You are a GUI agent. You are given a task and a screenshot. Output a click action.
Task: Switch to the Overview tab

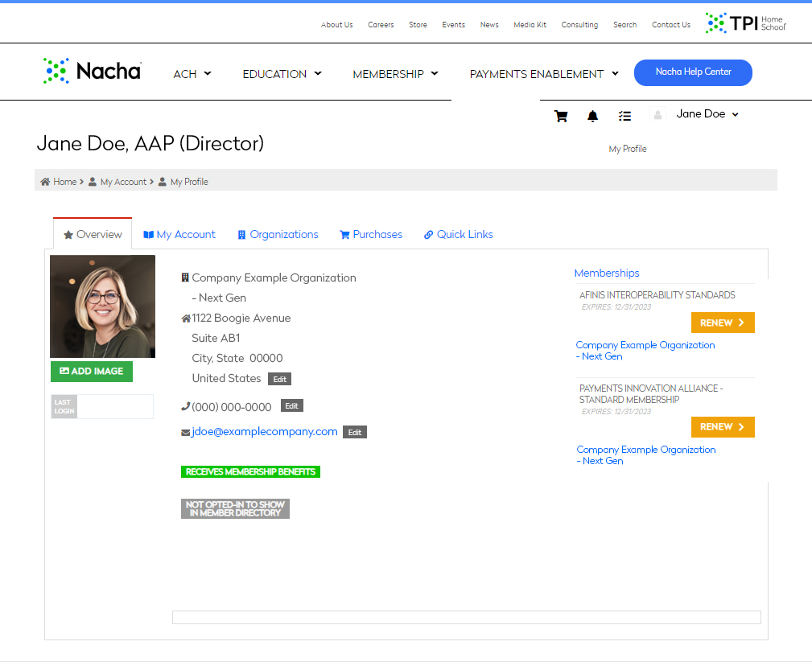click(x=93, y=234)
